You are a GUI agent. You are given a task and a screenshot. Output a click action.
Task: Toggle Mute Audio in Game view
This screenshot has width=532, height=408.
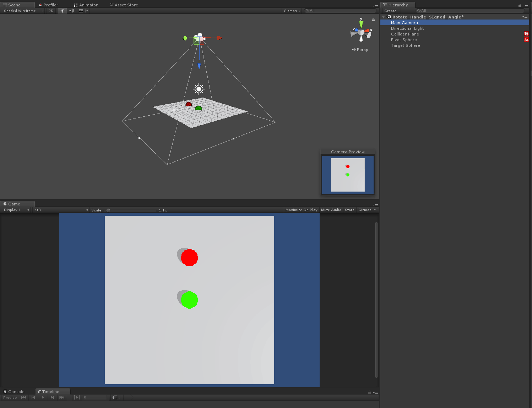pos(331,210)
